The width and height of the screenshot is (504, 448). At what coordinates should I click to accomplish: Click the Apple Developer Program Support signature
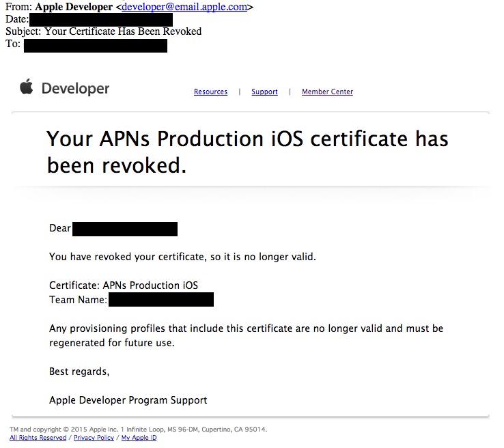(128, 400)
